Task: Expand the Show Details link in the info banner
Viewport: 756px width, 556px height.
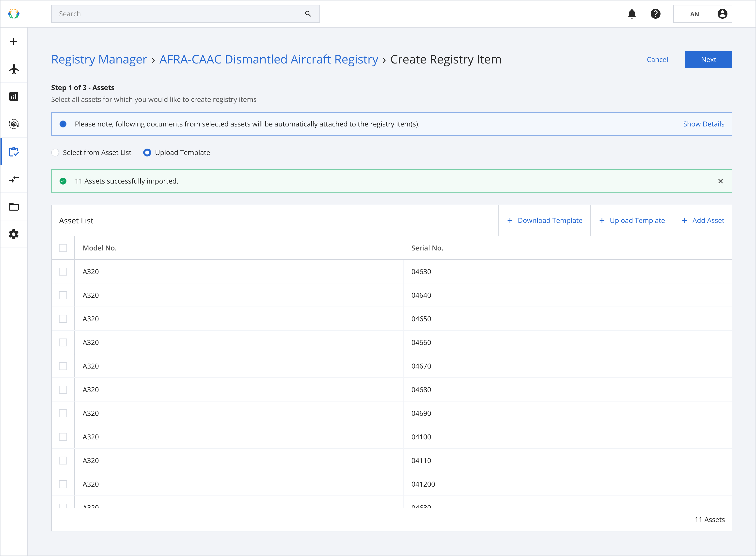Action: point(703,124)
